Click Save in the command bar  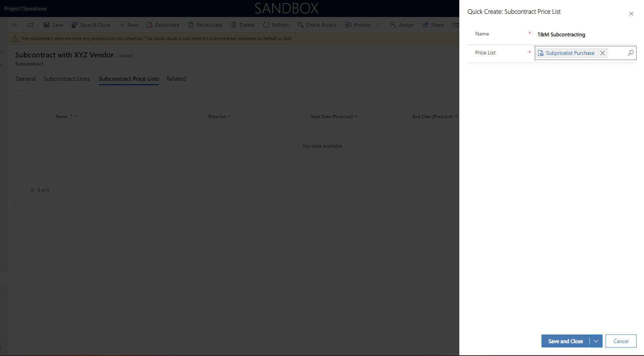tap(53, 25)
